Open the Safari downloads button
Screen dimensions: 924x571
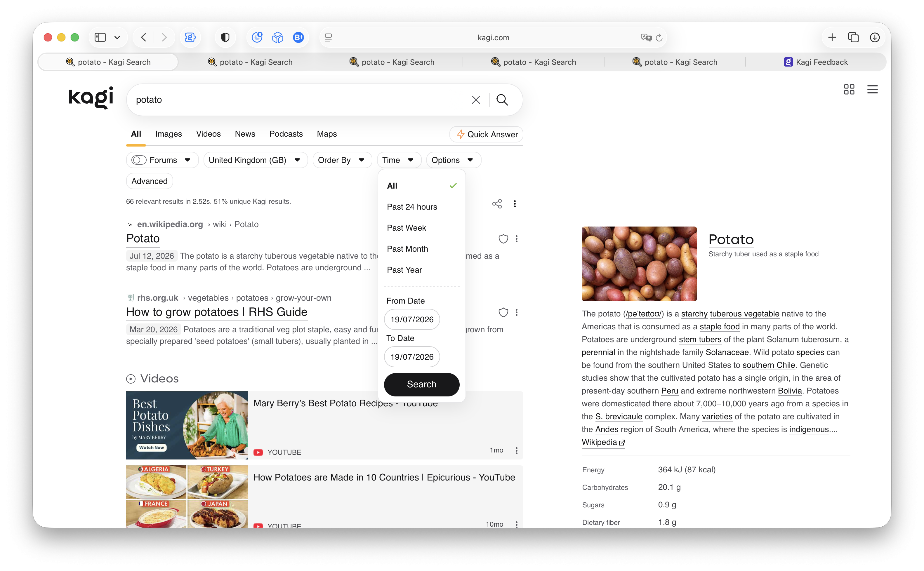pos(875,37)
